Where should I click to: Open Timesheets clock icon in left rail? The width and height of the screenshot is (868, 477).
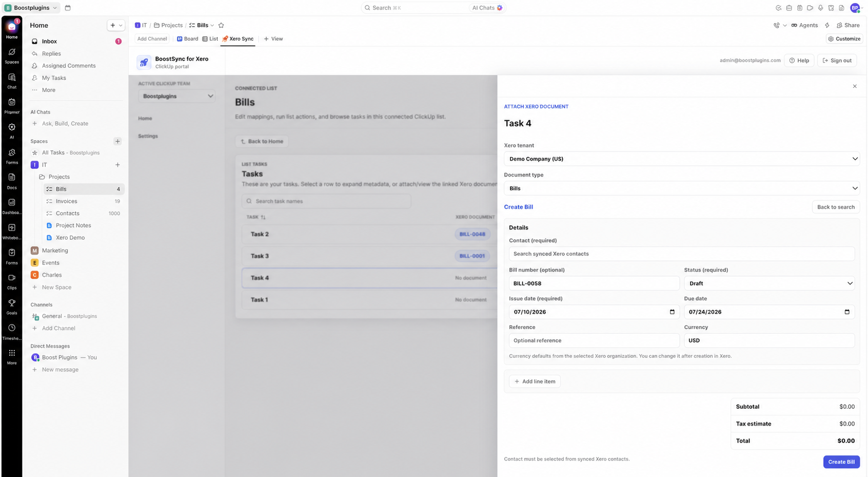(x=12, y=332)
